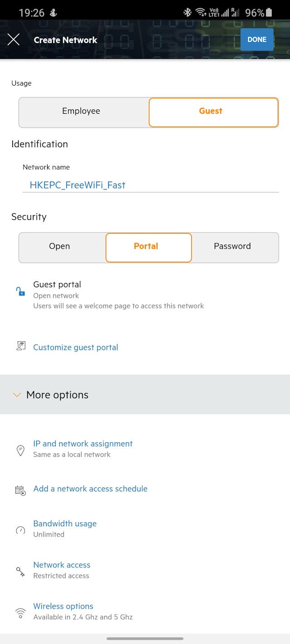Tap the battery icon in status bar
Viewport: 290px width, 644px height.
(x=269, y=12)
